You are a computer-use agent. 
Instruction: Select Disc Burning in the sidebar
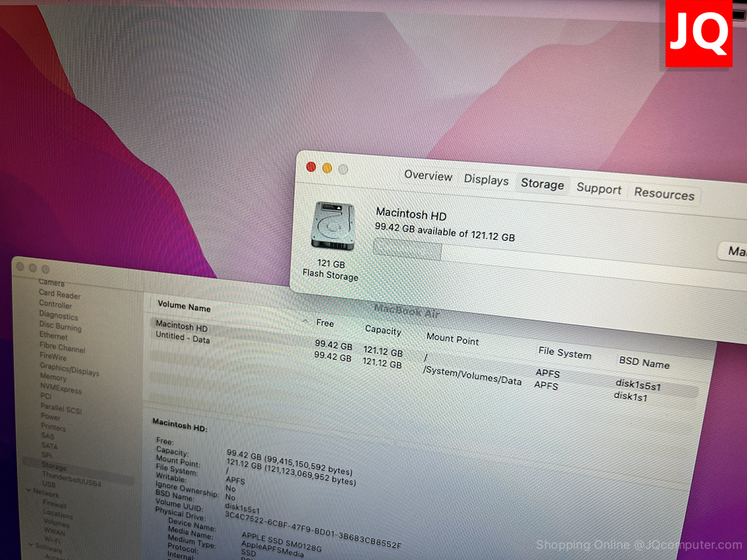(60, 326)
